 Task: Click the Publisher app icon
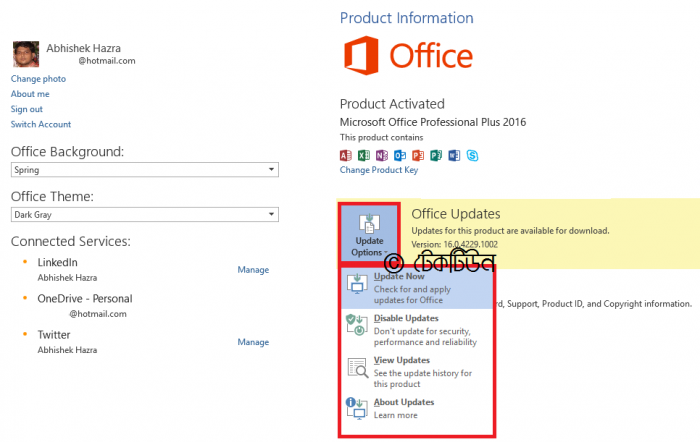click(435, 155)
